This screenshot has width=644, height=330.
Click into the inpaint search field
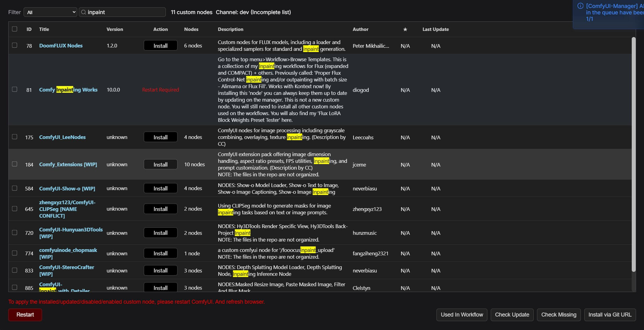click(x=125, y=12)
